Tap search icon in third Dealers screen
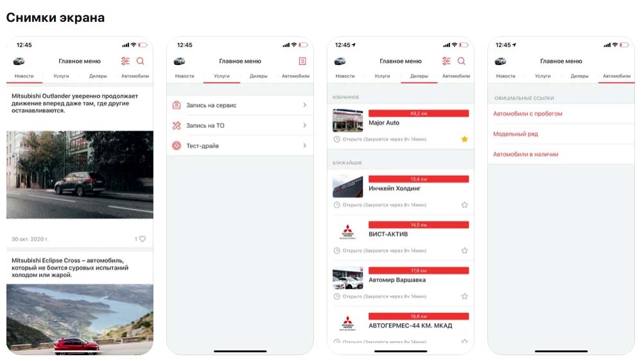The image size is (644, 361). (461, 61)
